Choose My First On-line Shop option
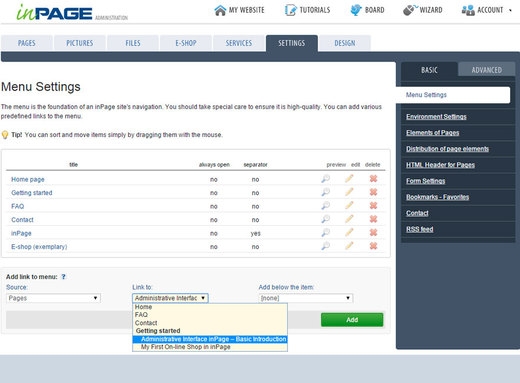 point(185,347)
